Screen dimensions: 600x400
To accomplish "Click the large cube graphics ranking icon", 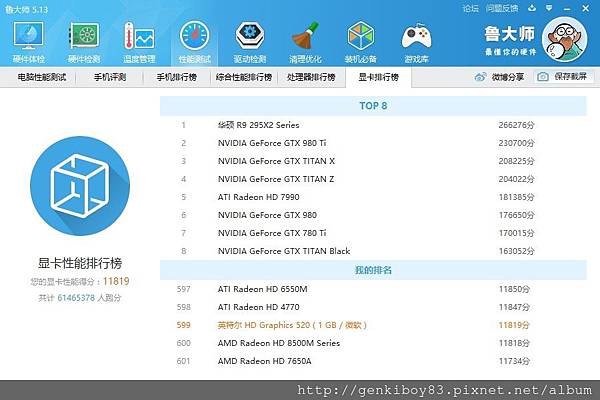I will pos(80,186).
